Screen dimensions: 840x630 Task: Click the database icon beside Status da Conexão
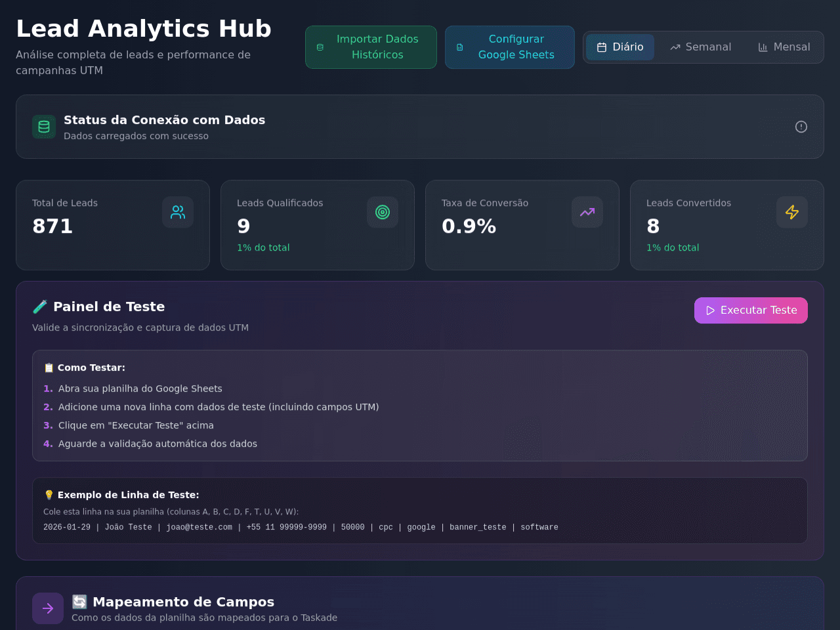(44, 127)
